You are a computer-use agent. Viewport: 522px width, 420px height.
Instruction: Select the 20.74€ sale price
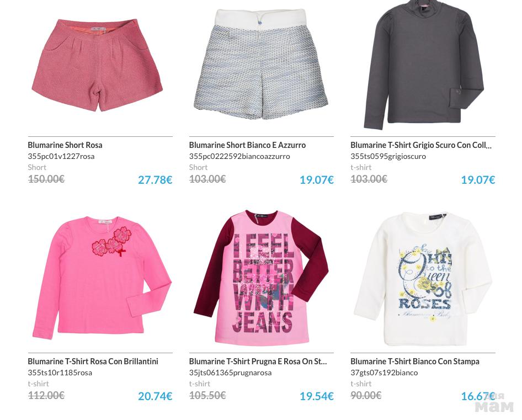pyautogui.click(x=155, y=396)
